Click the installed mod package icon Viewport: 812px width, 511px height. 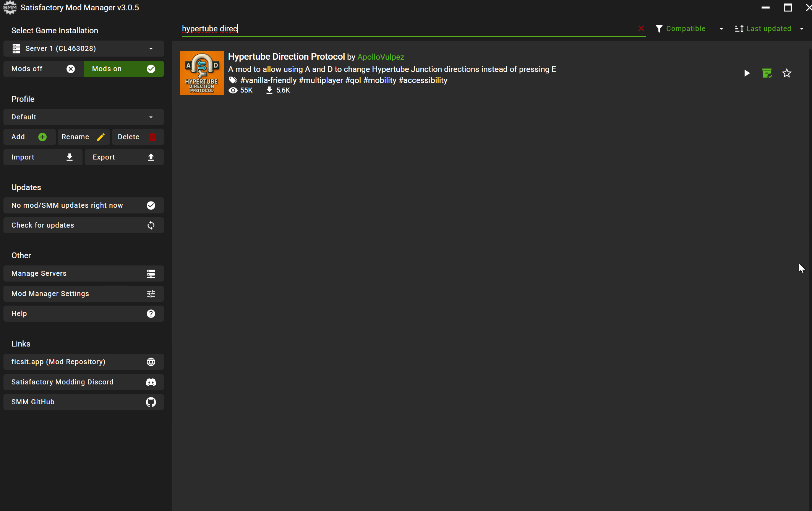coord(767,73)
